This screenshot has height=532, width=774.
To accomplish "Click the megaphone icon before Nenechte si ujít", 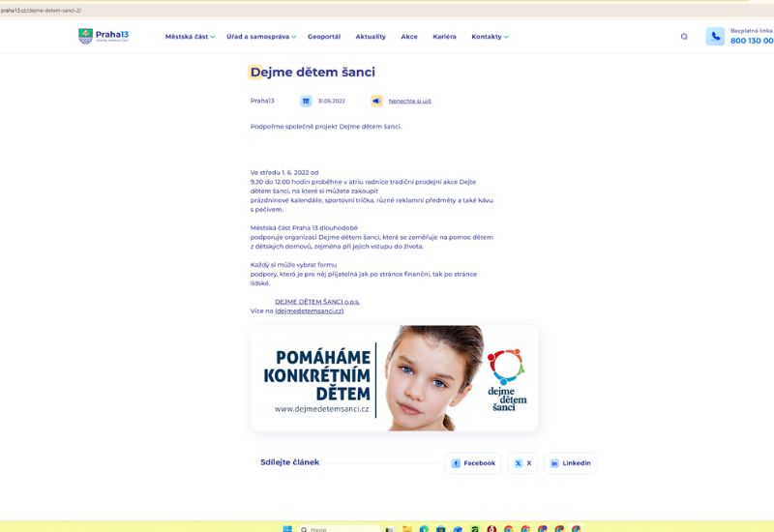I will tap(376, 102).
